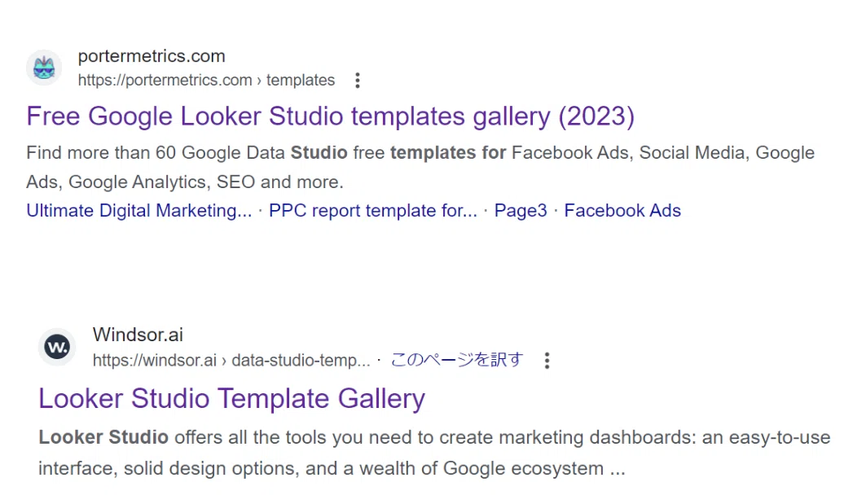Viewport: 844px width, 504px height.
Task: Click the https://portermetrics.com › templates URL
Action: 206,80
